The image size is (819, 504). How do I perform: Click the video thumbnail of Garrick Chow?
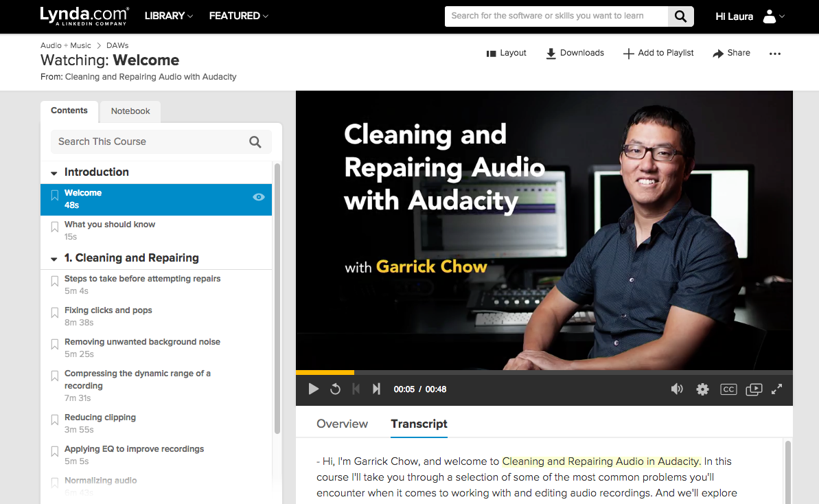click(x=544, y=230)
